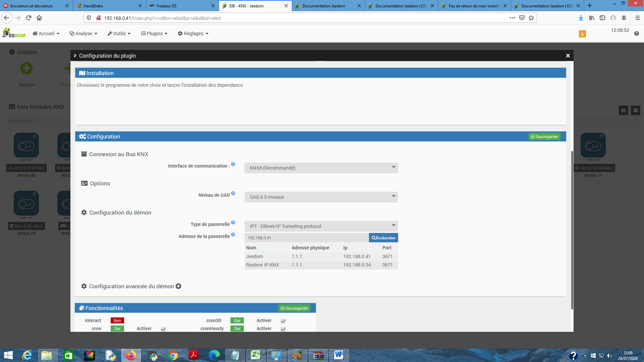Image resolution: width=644 pixels, height=362 pixels.
Task: Open Firefox library icon
Action: pos(592,18)
